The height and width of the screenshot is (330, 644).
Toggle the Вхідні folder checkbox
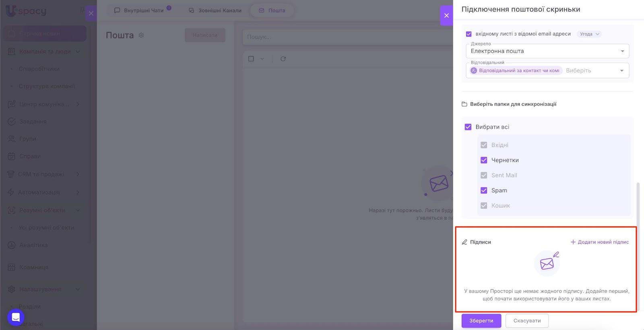(x=484, y=145)
